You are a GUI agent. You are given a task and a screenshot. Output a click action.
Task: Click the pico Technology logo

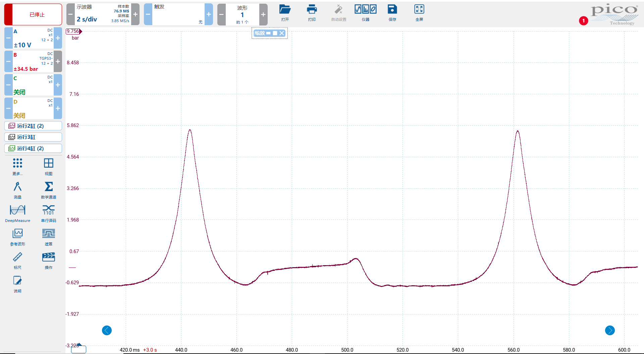click(x=614, y=14)
